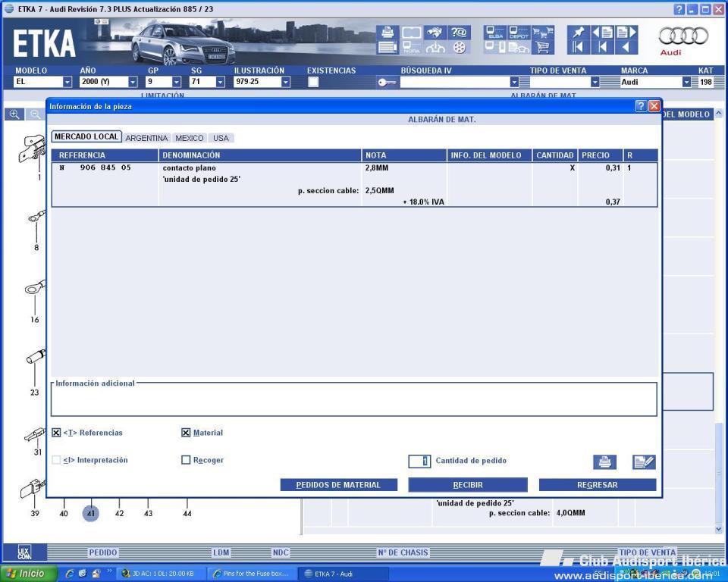The image size is (728, 582).
Task: Uncheck the Material checkbox
Action: point(186,433)
